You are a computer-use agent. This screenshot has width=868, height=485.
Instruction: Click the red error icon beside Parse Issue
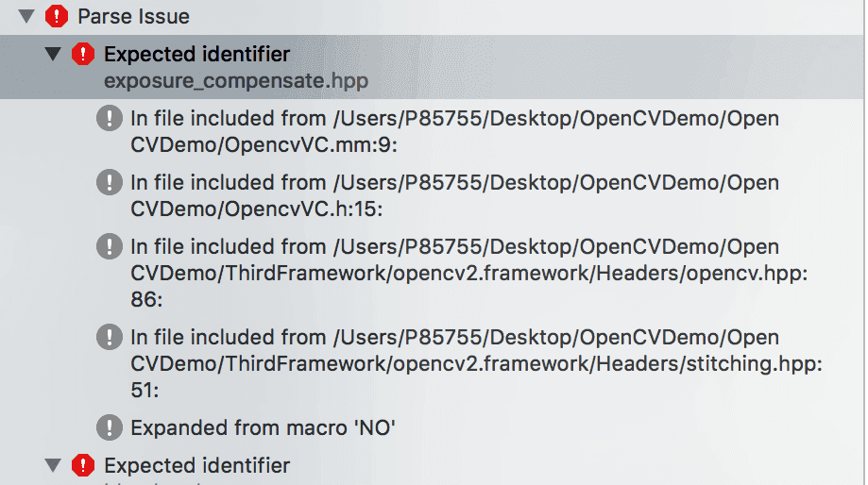point(58,16)
